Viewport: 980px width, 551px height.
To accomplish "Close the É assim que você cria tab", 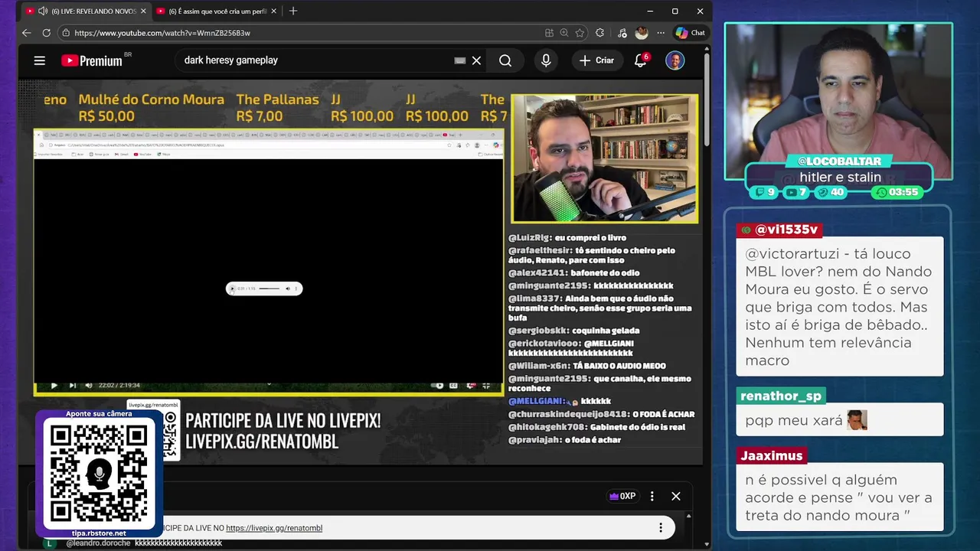I will 275,11.
